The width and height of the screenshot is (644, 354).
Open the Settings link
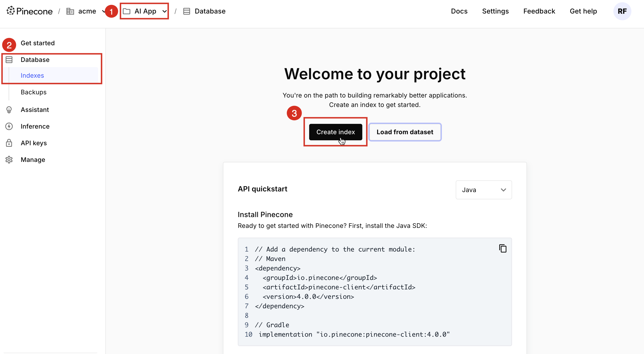click(495, 11)
